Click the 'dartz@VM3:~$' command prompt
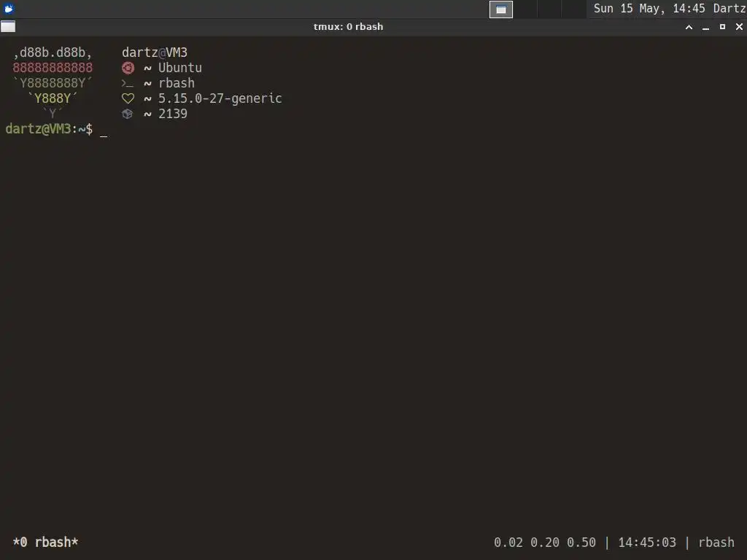The height and width of the screenshot is (560, 747). [49, 129]
